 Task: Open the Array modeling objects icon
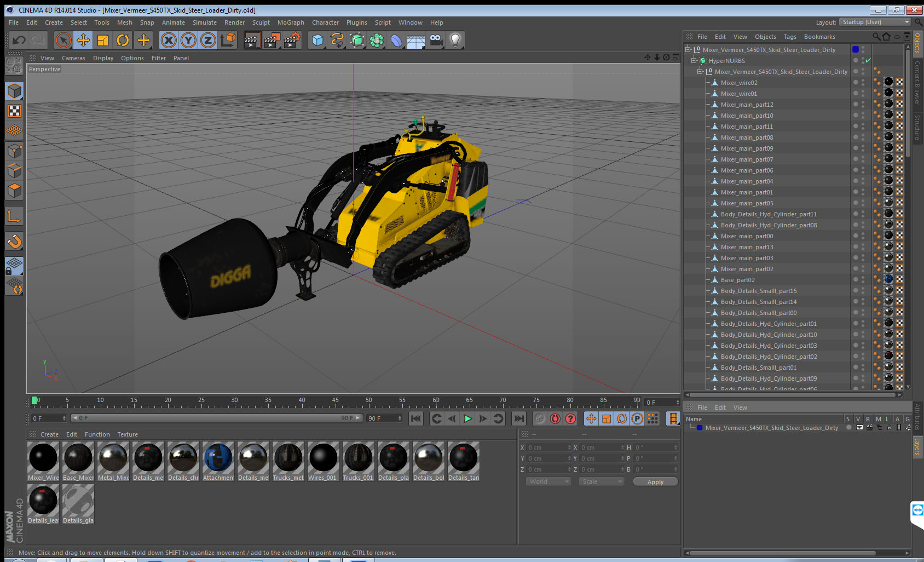[377, 40]
